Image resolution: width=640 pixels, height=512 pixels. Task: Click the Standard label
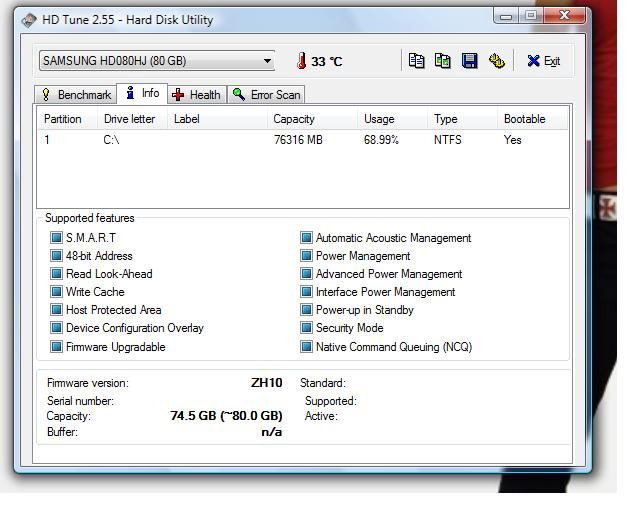click(x=323, y=383)
